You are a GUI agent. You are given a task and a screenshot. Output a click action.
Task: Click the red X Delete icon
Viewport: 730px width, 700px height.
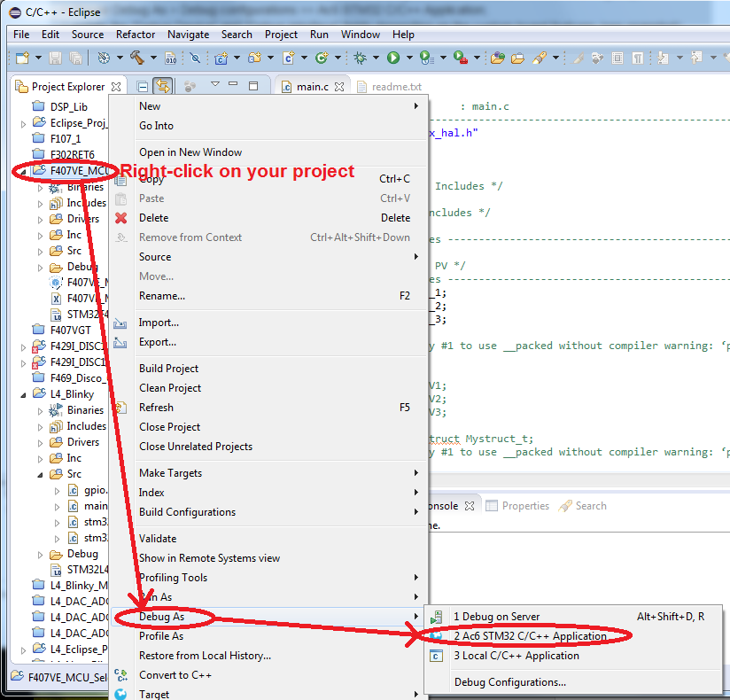tap(120, 218)
